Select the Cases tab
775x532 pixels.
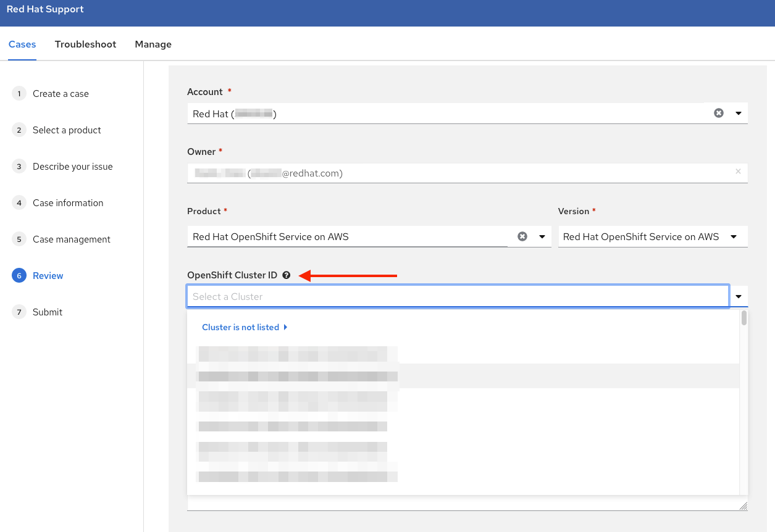pyautogui.click(x=22, y=44)
